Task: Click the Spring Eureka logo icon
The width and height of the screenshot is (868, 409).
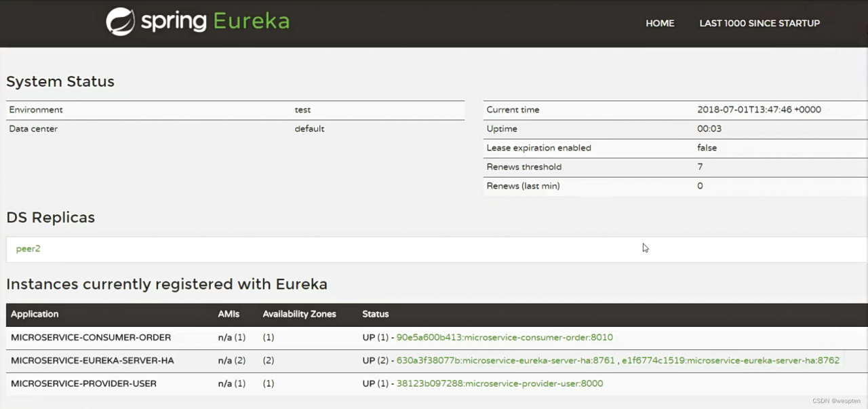Action: click(121, 22)
